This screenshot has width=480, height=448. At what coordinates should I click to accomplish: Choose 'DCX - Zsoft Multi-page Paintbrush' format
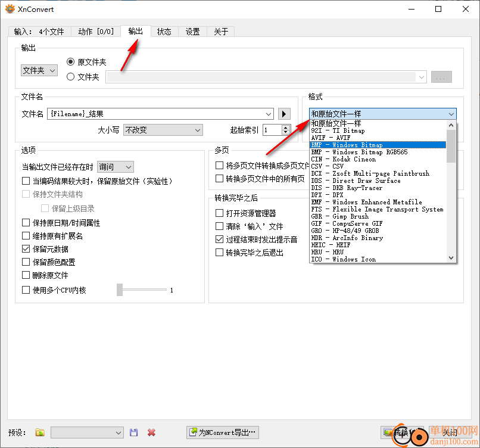point(378,173)
